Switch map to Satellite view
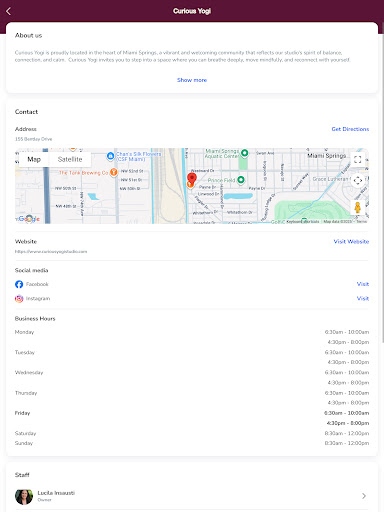Image resolution: width=384 pixels, height=512 pixels. click(70, 159)
